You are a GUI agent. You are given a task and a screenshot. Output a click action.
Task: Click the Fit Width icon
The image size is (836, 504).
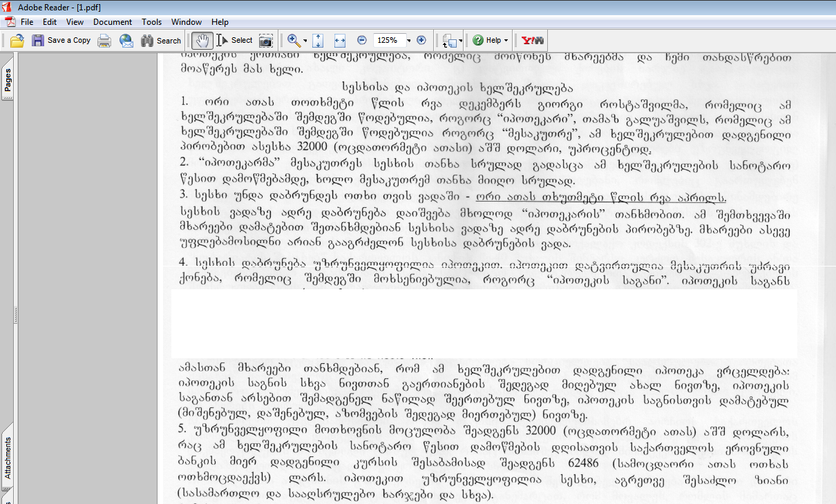point(339,41)
